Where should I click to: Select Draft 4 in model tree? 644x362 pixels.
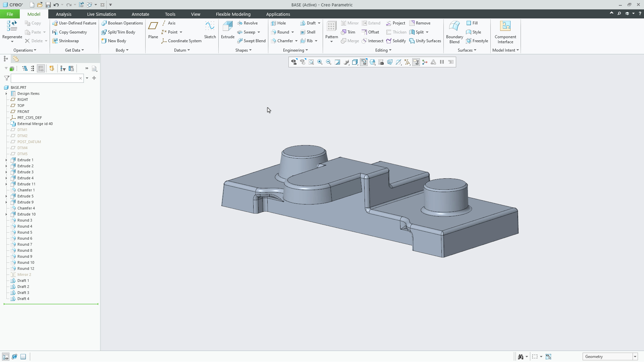23,299
